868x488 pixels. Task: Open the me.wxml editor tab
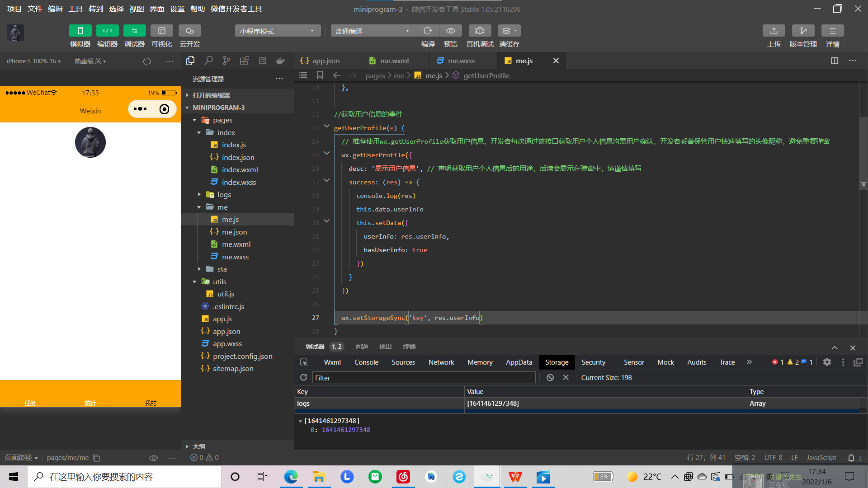click(x=394, y=61)
